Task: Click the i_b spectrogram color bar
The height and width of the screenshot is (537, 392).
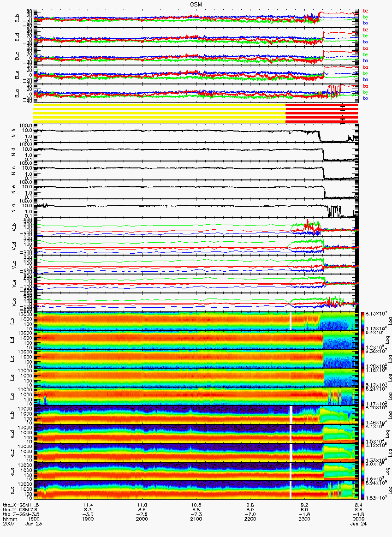Action: point(362,321)
